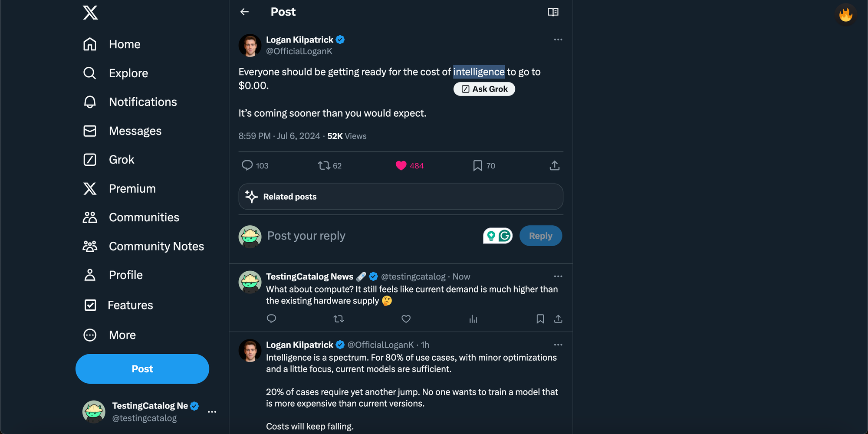
Task: Click the Ask Grok button
Action: (x=484, y=89)
